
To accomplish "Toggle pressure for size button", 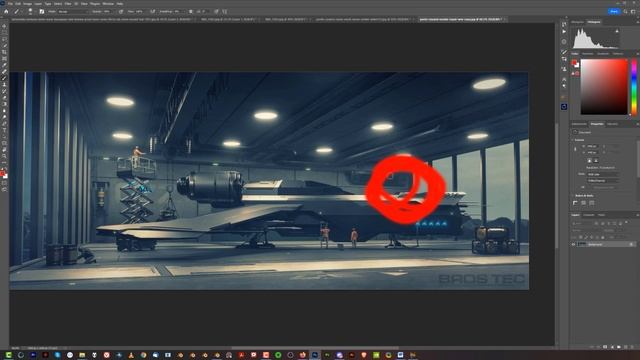I will [216, 11].
